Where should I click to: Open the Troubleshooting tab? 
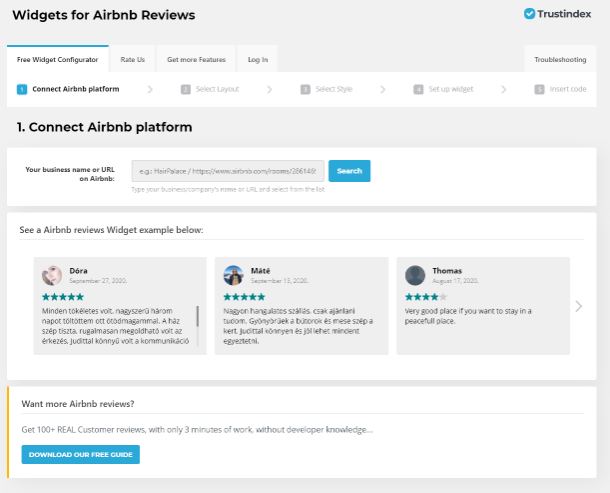[560, 60]
